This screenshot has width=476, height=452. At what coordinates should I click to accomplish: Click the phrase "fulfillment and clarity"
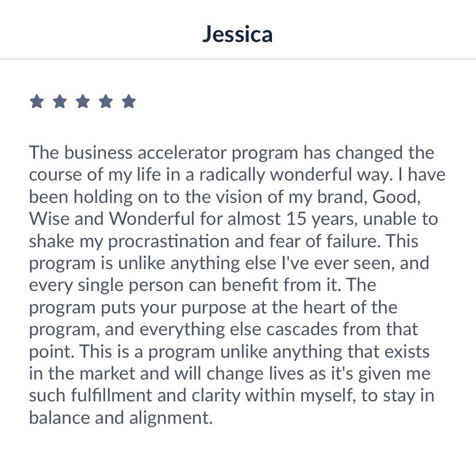[155, 396]
